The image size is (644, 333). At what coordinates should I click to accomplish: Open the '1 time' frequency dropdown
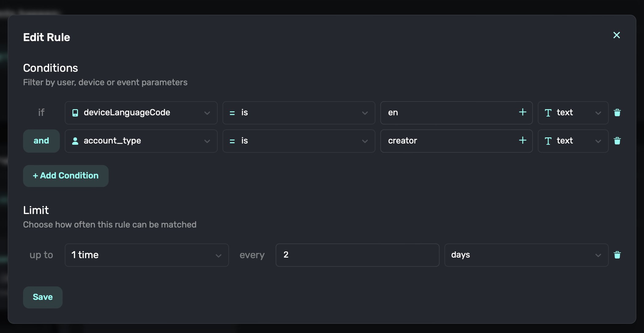pos(146,255)
